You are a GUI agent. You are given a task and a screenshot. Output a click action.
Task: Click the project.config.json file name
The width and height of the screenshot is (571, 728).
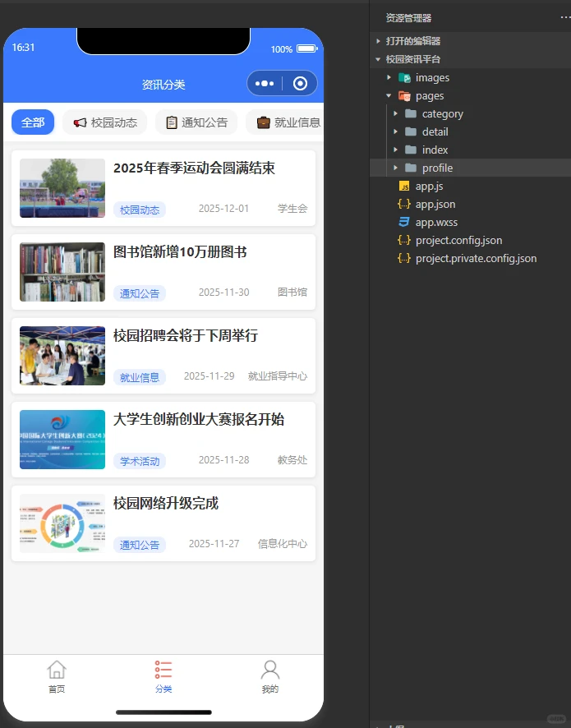pyautogui.click(x=459, y=241)
